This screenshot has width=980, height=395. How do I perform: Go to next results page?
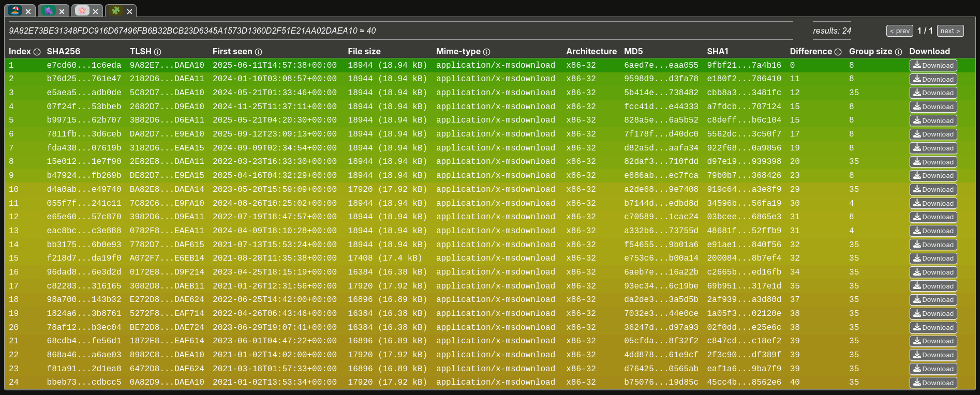click(950, 31)
